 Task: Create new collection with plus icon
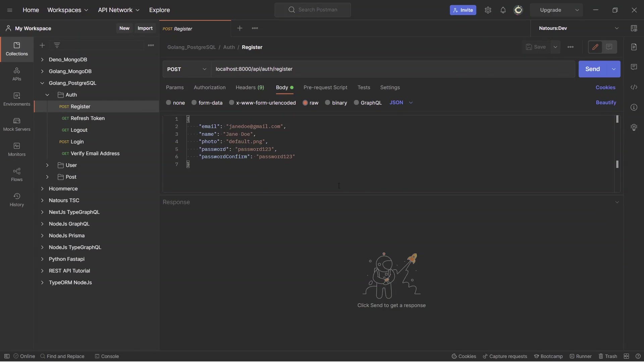(42, 45)
